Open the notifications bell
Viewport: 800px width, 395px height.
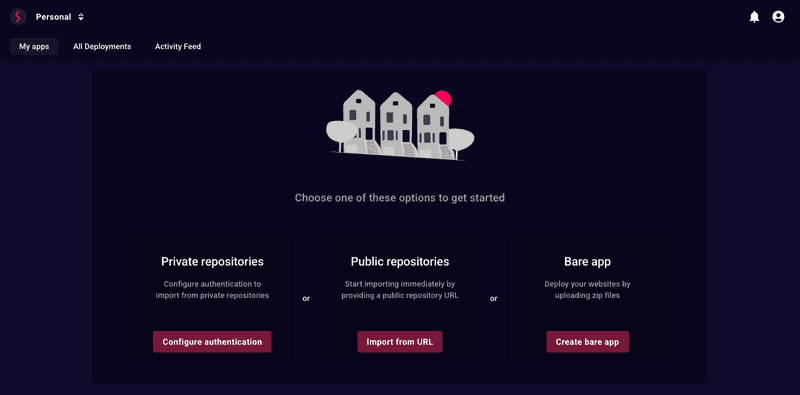click(x=754, y=17)
